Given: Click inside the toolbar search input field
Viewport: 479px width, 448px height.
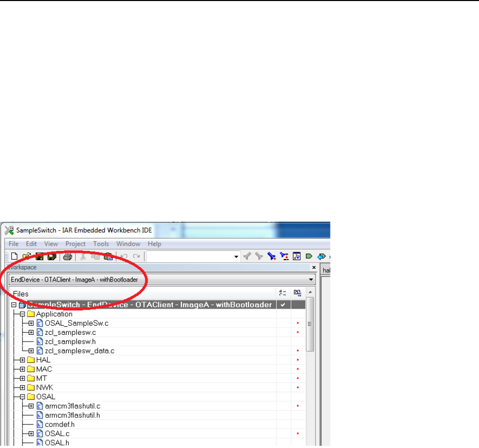Looking at the screenshot, I should (x=190, y=257).
